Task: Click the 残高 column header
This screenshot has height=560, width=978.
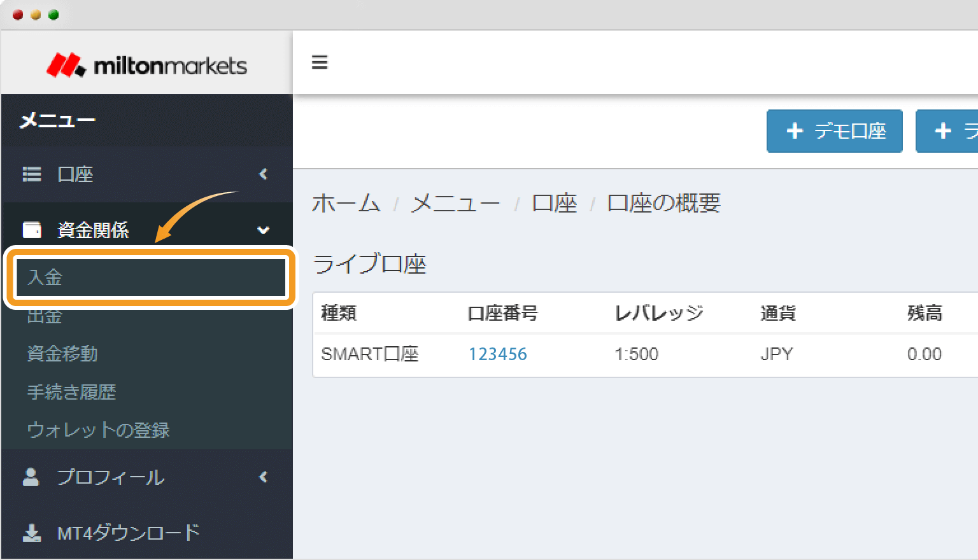Action: [x=925, y=313]
